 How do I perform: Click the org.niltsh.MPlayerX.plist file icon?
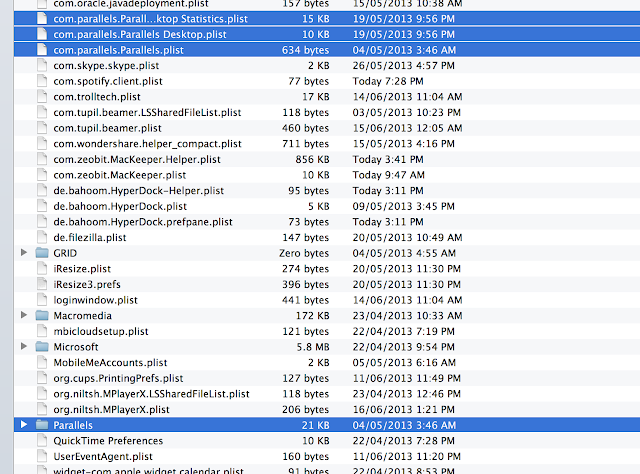tap(42, 409)
